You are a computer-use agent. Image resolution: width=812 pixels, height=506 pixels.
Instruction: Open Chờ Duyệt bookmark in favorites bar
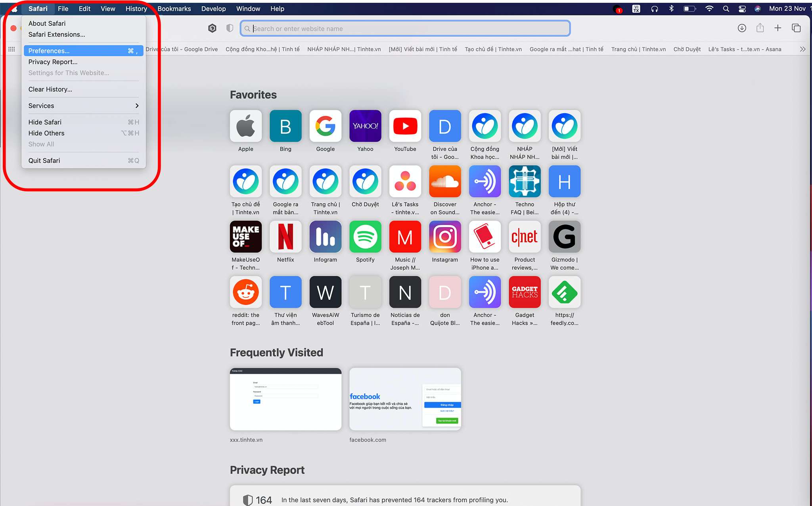click(687, 49)
